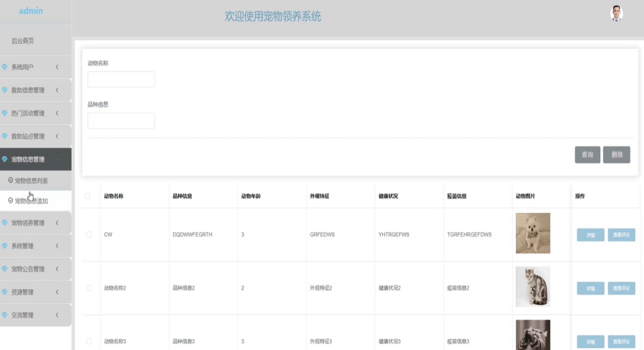644x350 pixels.
Task: Click the 品种信息3 cell
Action: pyautogui.click(x=183, y=342)
